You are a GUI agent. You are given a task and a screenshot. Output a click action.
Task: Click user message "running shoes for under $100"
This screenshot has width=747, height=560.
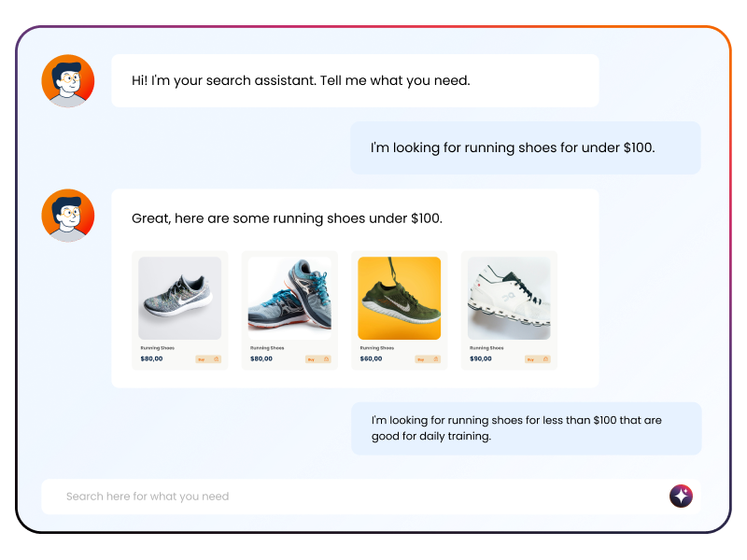[526, 147]
